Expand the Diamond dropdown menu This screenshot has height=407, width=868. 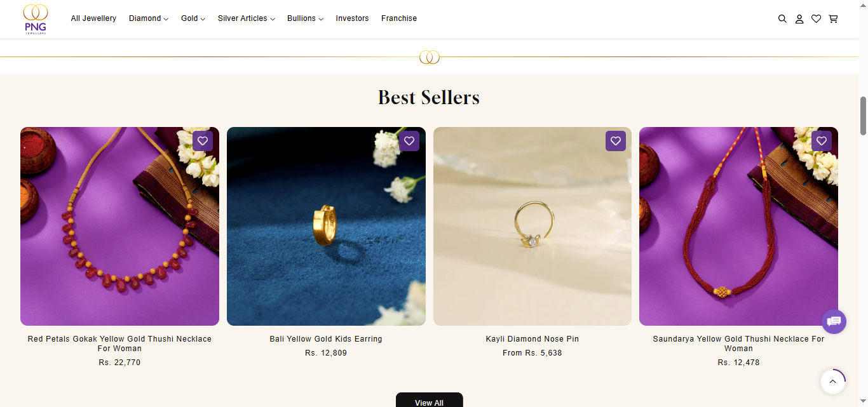(149, 18)
